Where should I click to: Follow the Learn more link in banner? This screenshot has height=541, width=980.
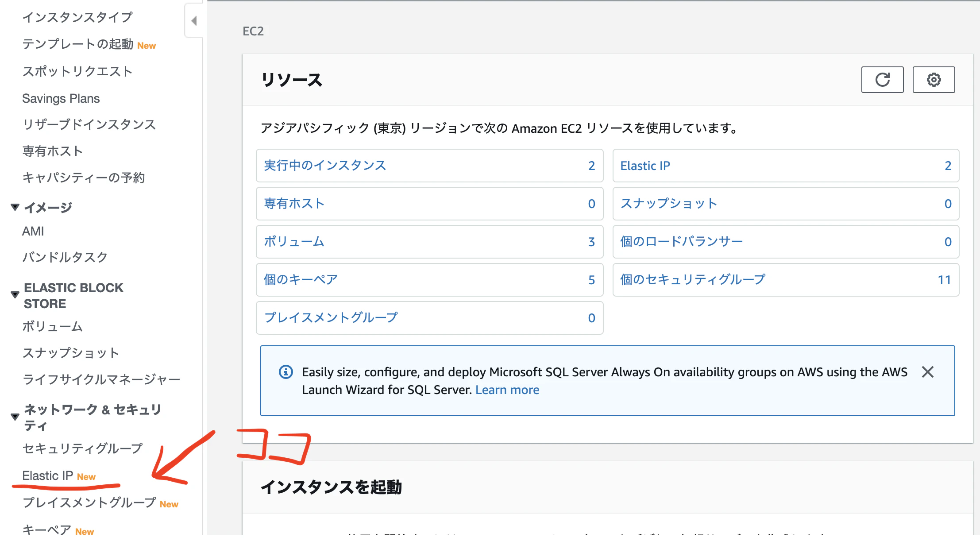click(x=507, y=390)
